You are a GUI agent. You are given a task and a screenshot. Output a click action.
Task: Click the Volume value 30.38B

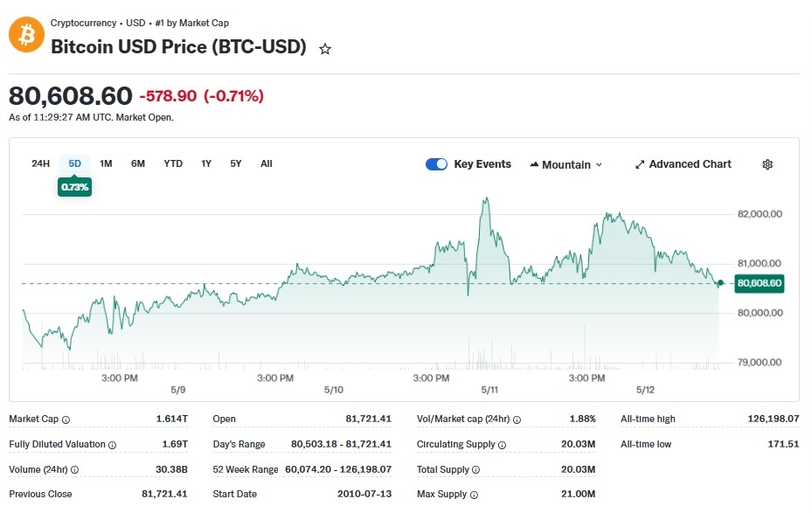(x=171, y=469)
